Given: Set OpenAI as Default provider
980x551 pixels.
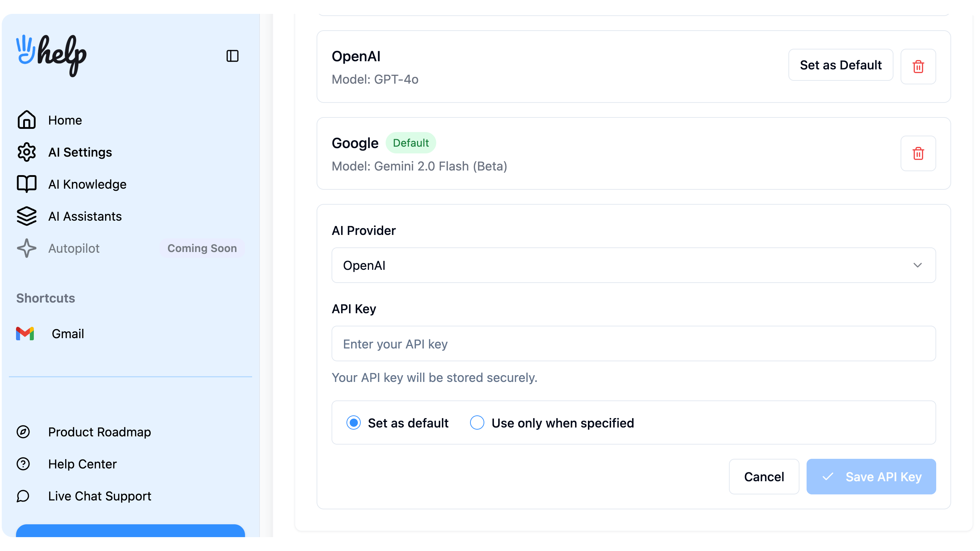Looking at the screenshot, I should tap(840, 65).
